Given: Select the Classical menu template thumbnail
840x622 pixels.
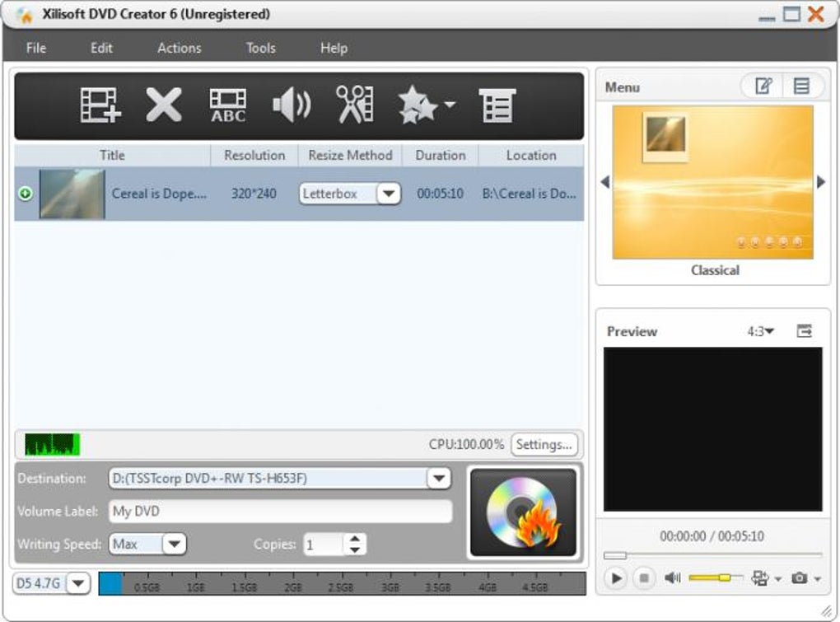Looking at the screenshot, I should (x=713, y=182).
